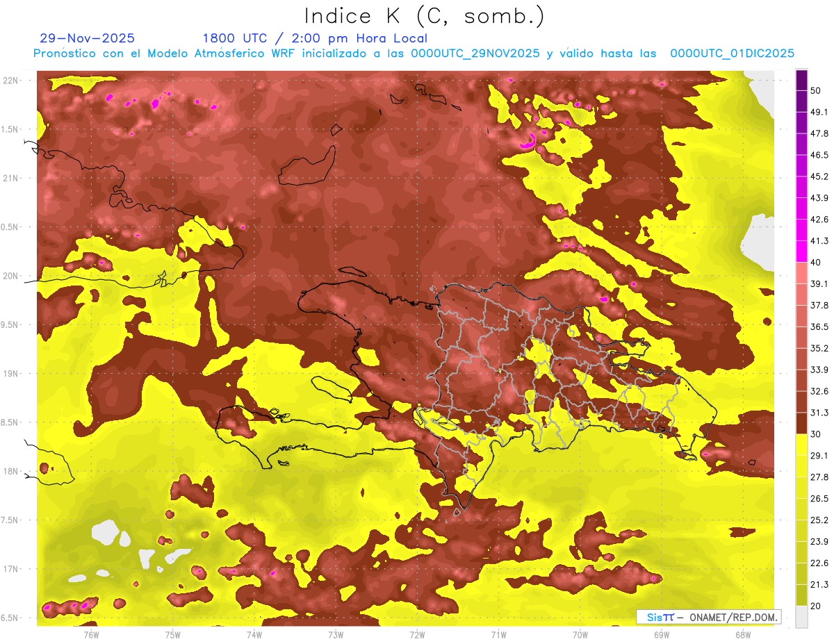Click the "22N" latitude label

click(12, 80)
